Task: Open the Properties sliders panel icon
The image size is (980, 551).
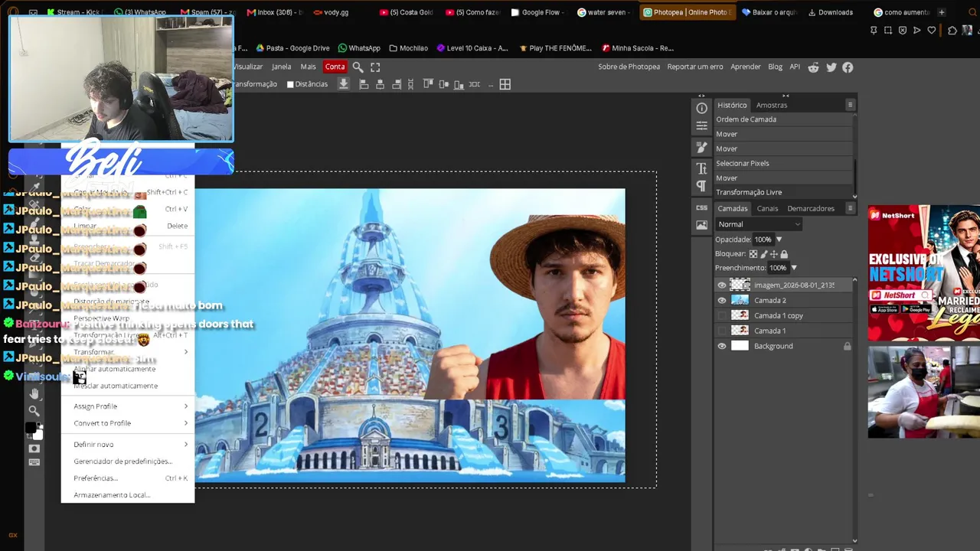Action: pyautogui.click(x=701, y=126)
